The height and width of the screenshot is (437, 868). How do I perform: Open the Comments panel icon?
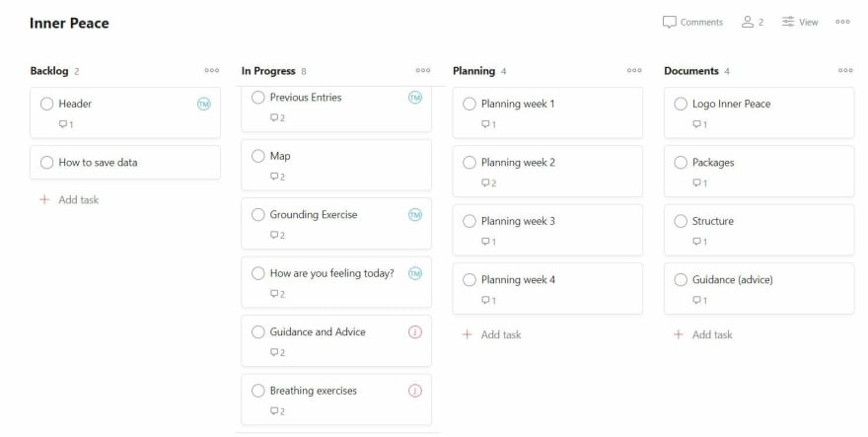pyautogui.click(x=670, y=22)
